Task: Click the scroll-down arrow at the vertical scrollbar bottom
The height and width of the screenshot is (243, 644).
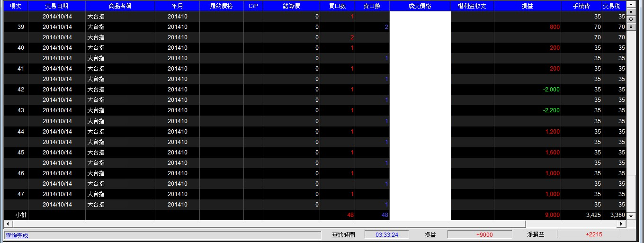Action: (x=630, y=216)
